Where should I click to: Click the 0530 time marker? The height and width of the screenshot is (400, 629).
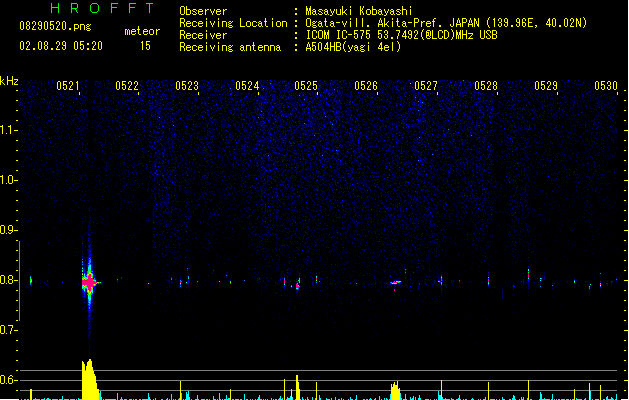[x=606, y=86]
